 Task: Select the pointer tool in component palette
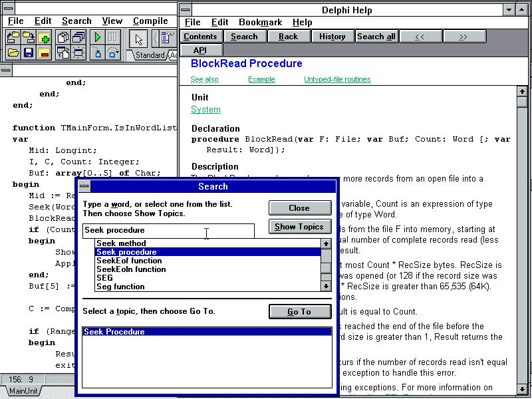138,39
